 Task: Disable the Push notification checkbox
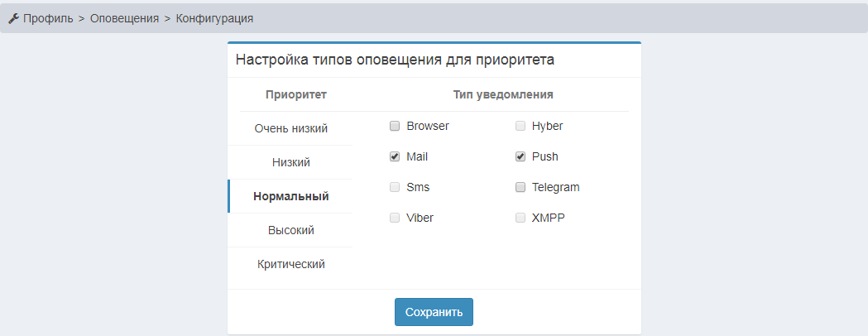pos(520,156)
